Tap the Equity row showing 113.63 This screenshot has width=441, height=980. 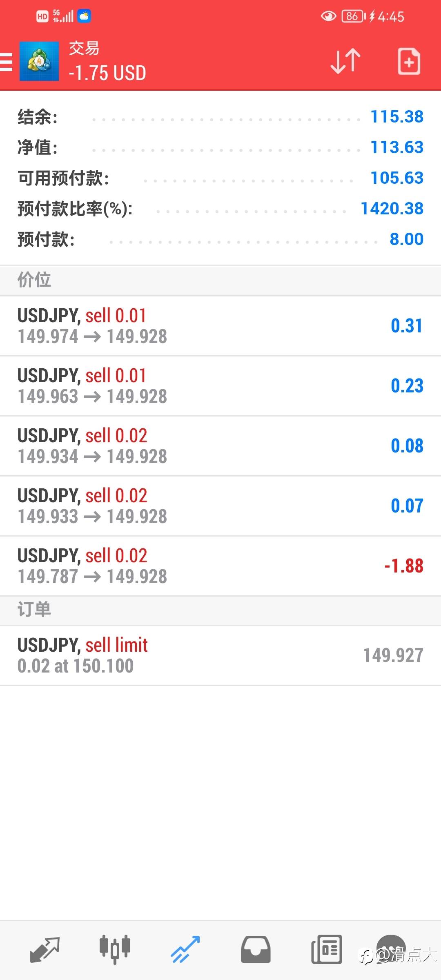click(220, 147)
